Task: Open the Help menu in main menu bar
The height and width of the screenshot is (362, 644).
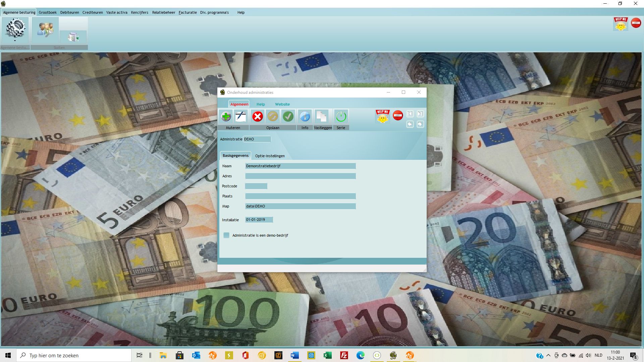Action: (241, 12)
